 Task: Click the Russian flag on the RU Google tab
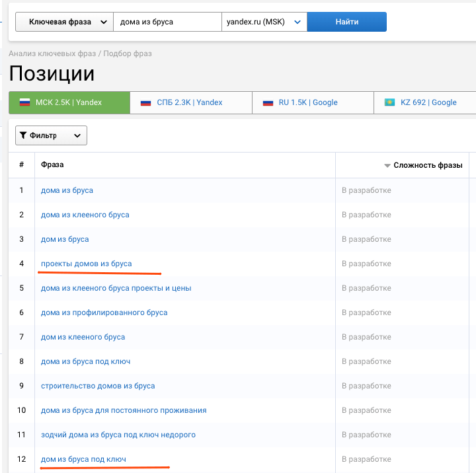click(268, 103)
